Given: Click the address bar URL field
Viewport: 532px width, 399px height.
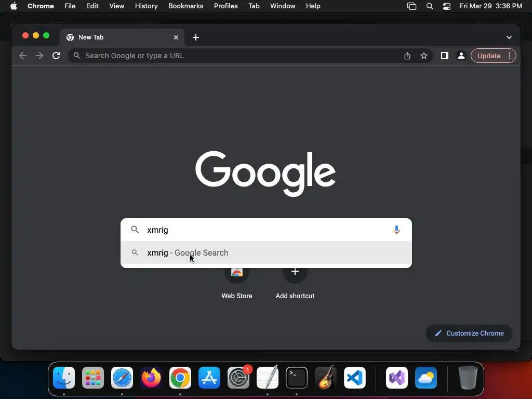Looking at the screenshot, I should click(250, 56).
